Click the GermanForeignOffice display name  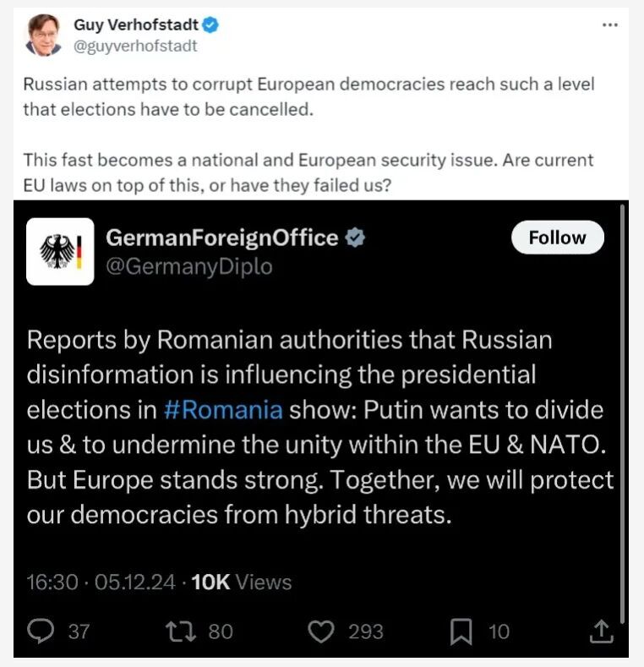tap(221, 238)
